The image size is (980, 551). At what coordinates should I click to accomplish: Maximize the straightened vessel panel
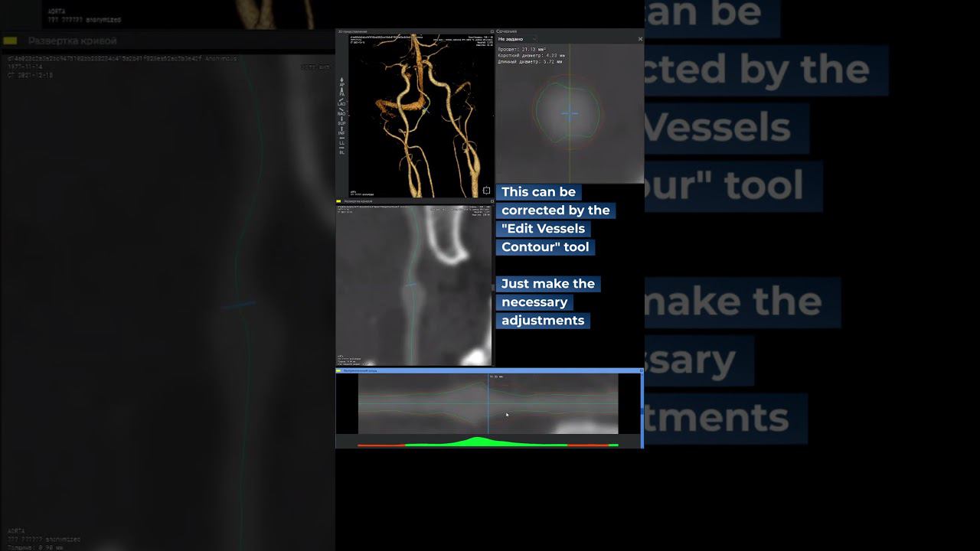641,370
